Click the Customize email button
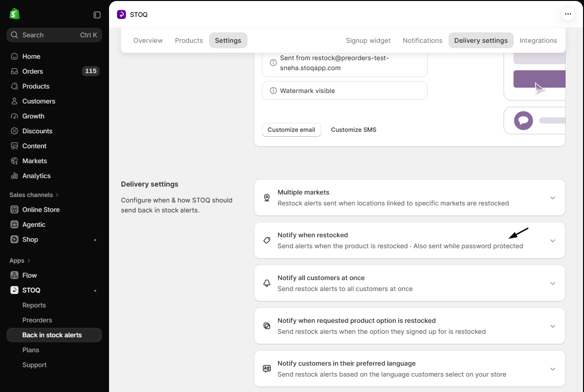Image resolution: width=584 pixels, height=392 pixels. (x=291, y=129)
